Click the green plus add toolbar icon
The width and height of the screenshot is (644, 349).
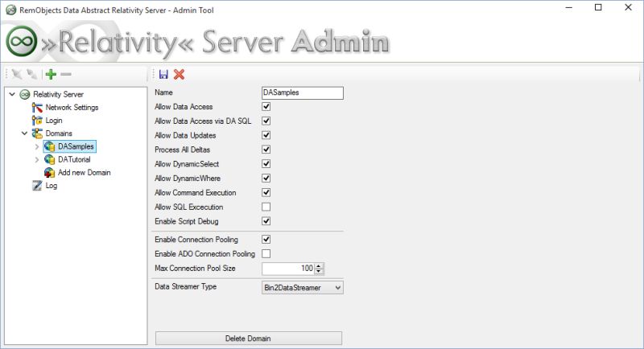click(x=51, y=74)
